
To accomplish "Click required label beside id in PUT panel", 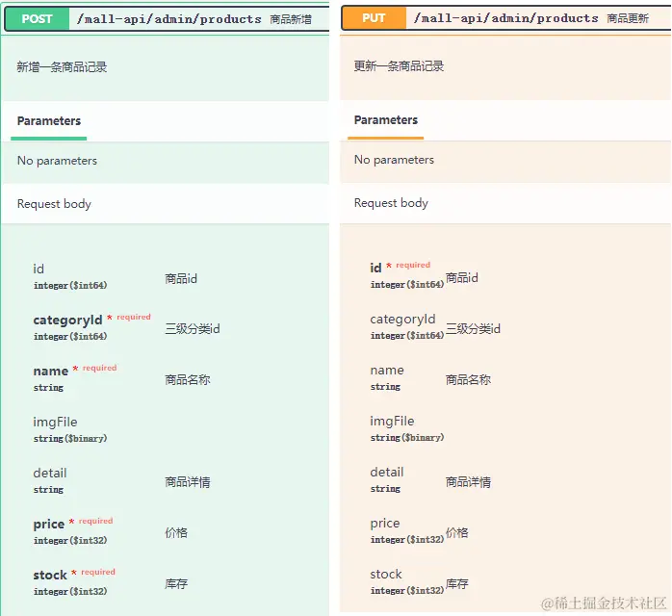I will pyautogui.click(x=413, y=265).
